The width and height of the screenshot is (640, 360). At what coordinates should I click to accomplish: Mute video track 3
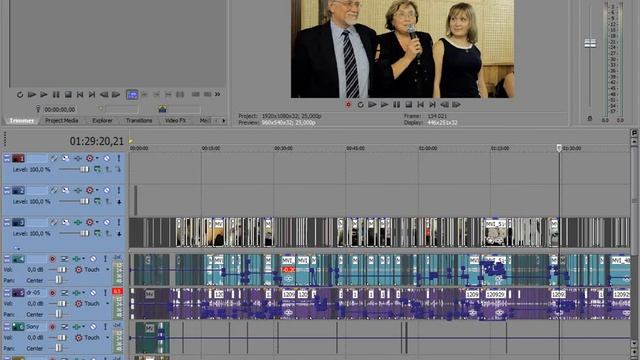(107, 222)
